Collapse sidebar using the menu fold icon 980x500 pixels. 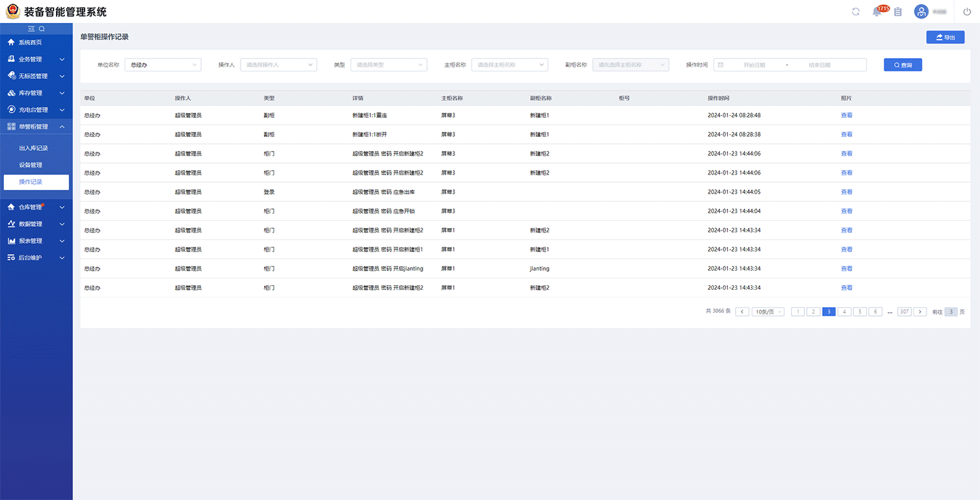pos(31,29)
